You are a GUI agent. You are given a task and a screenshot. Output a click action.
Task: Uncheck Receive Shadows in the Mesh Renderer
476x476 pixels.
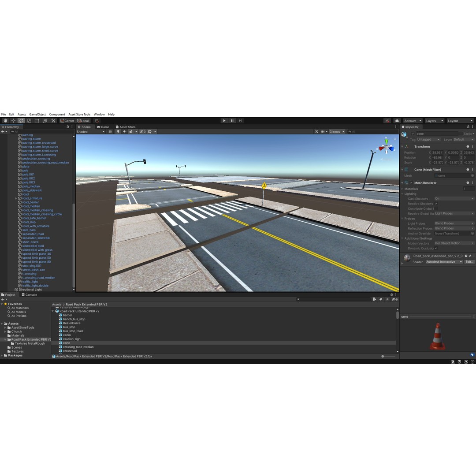point(436,204)
